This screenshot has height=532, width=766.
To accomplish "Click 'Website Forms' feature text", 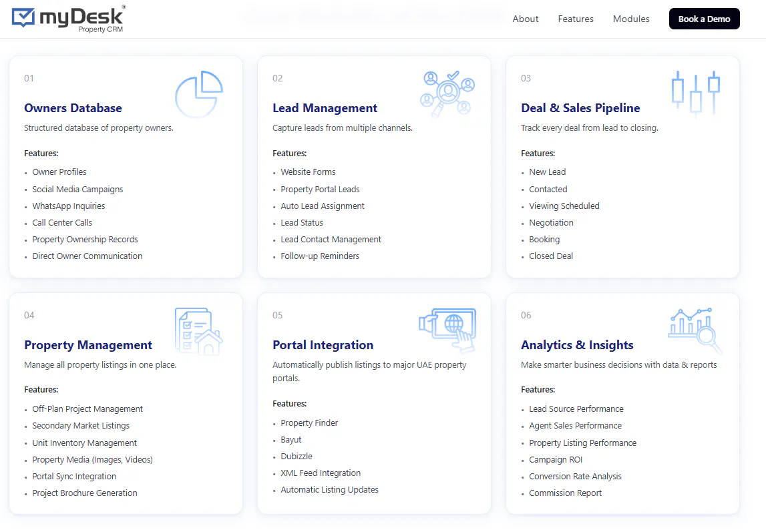I will click(x=308, y=172).
